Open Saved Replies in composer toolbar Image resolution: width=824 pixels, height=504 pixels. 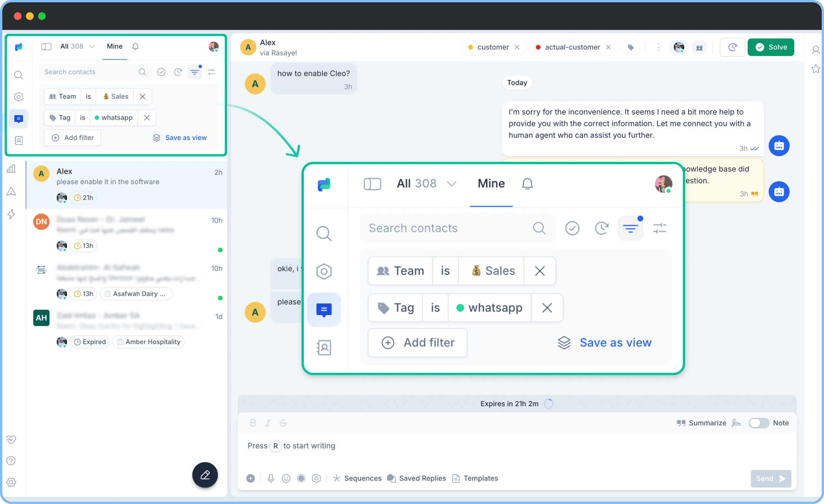[417, 478]
